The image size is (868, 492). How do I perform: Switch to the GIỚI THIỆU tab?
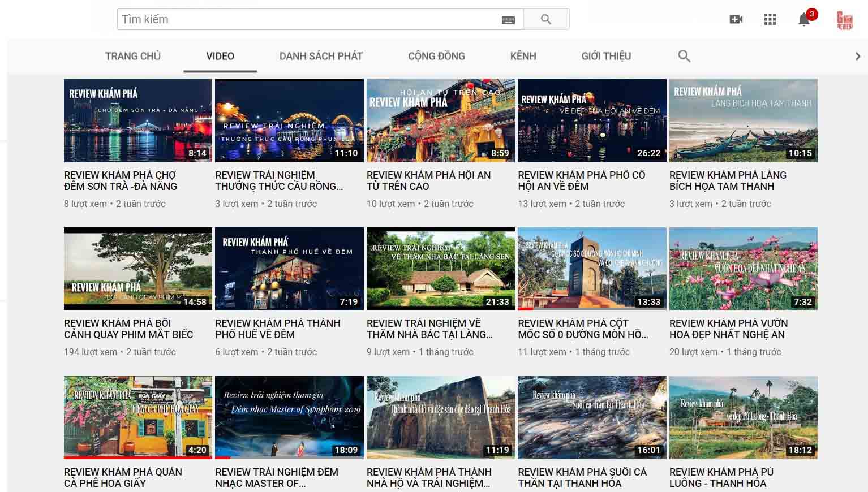[606, 56]
